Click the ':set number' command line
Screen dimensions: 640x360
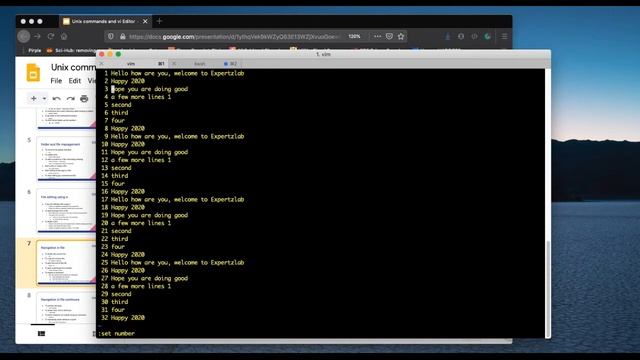tap(116, 333)
